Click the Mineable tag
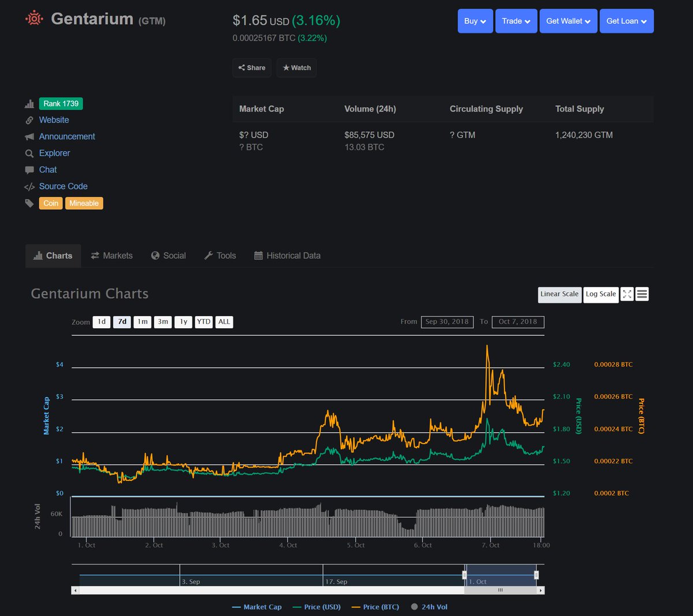Viewport: 693px width, 616px height. point(84,203)
